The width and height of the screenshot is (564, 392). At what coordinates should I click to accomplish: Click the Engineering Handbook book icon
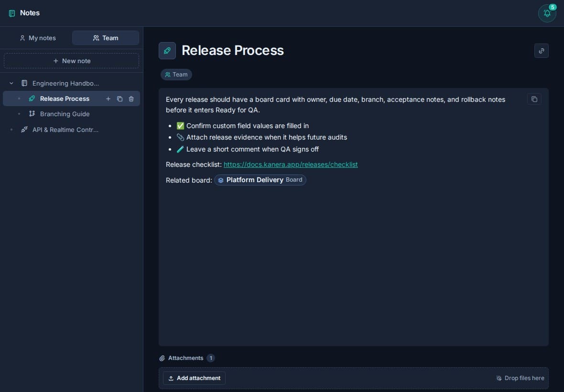tap(24, 83)
